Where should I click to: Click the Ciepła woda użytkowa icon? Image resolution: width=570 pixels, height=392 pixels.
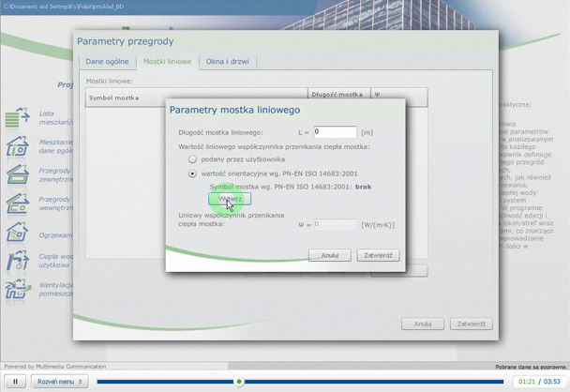click(x=18, y=261)
